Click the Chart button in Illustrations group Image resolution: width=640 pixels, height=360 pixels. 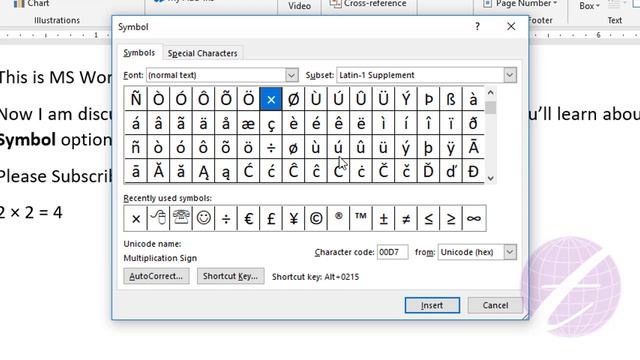point(32,4)
